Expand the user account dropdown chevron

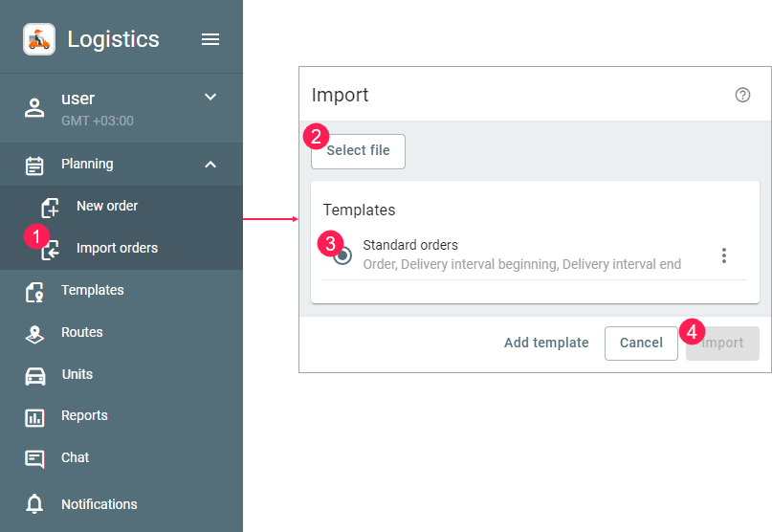210,97
